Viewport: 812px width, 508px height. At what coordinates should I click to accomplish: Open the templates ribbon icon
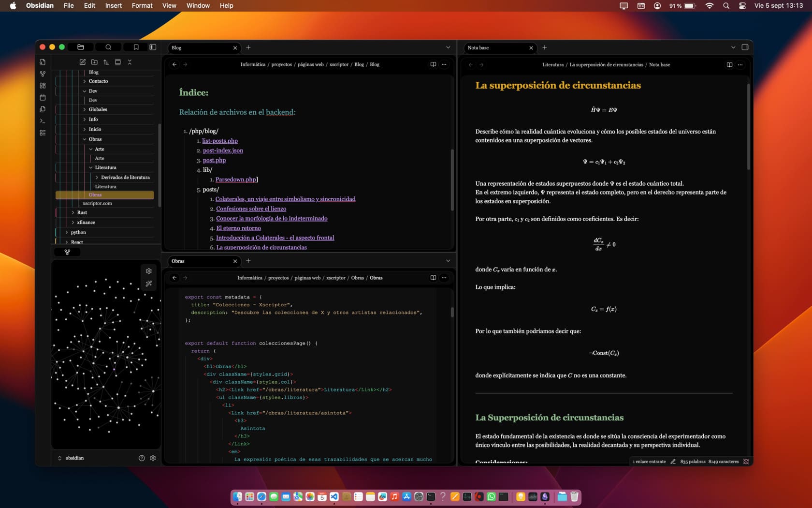[43, 109]
